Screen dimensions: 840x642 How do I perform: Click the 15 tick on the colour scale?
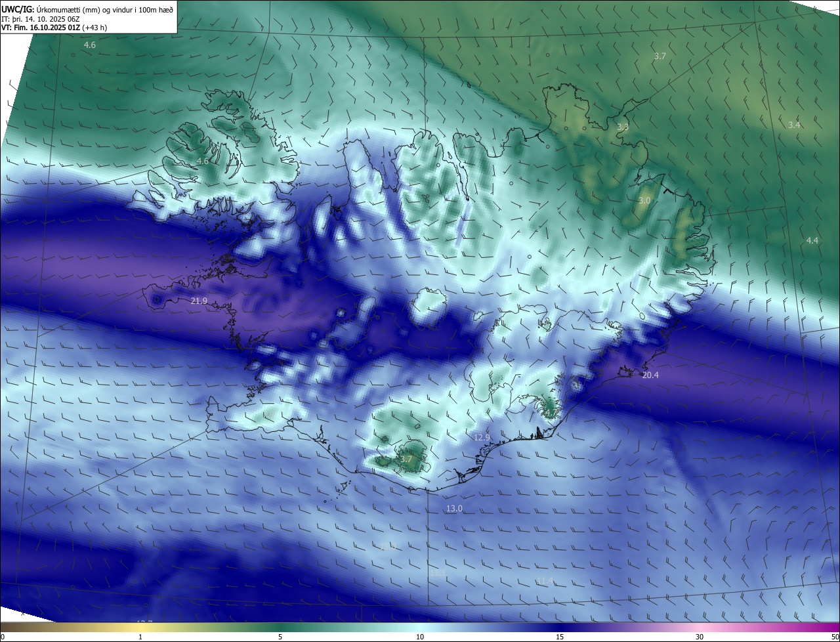[x=560, y=637]
